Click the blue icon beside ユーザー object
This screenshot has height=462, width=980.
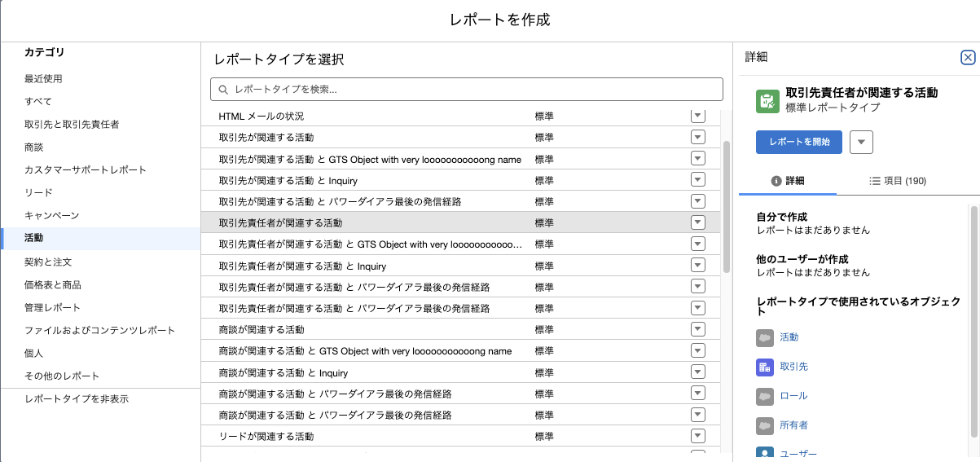(764, 454)
